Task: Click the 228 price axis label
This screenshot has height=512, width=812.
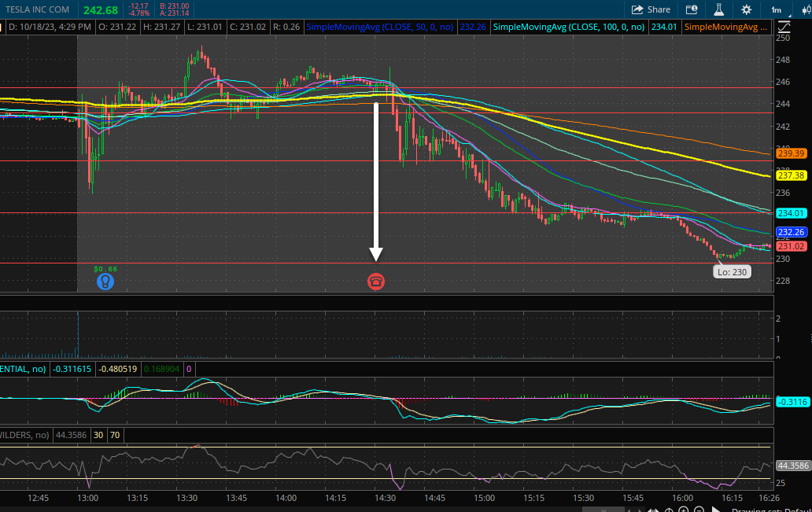Action: 783,281
